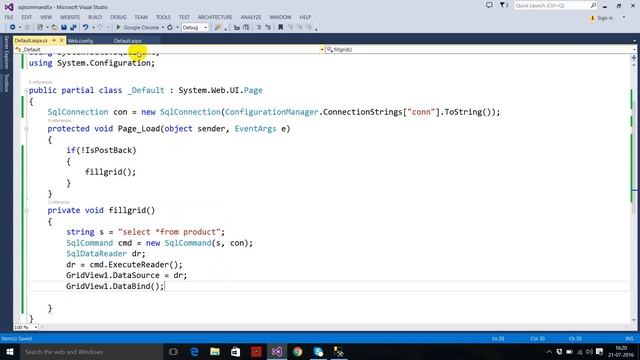This screenshot has height=360, width=640.
Task: Click the Save icon in toolbar
Action: [x=64, y=27]
